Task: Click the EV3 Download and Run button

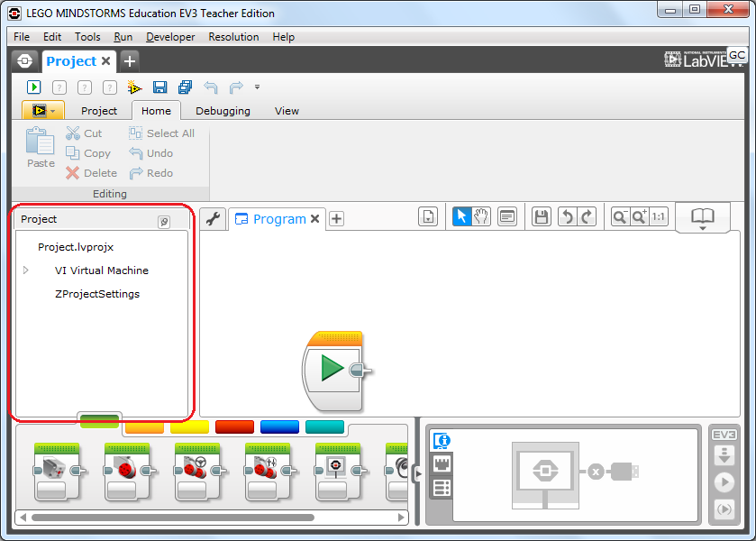Action: [x=724, y=482]
